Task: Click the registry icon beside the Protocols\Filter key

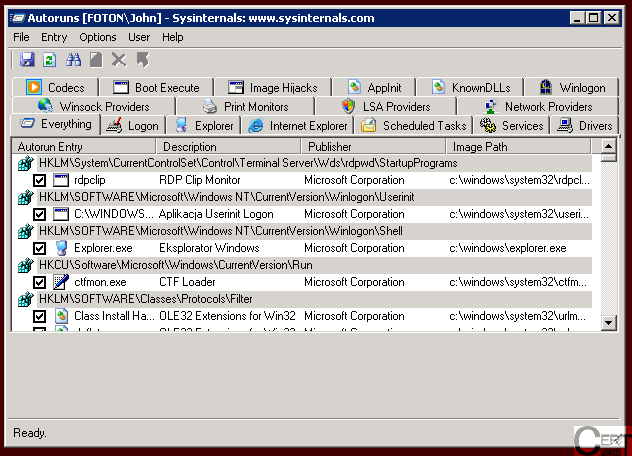Action: 25,299
